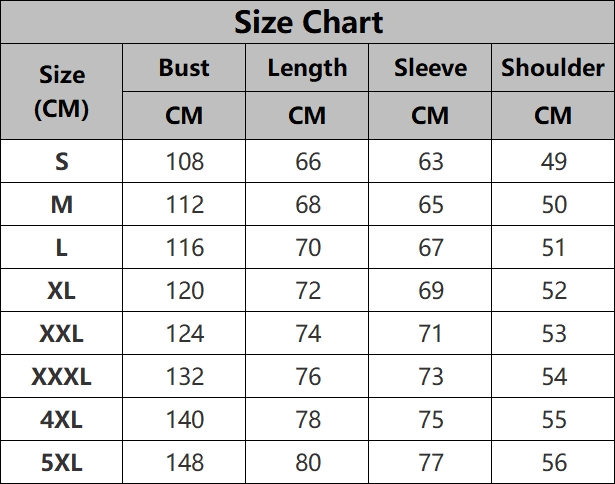Click the Bust column header

(184, 68)
